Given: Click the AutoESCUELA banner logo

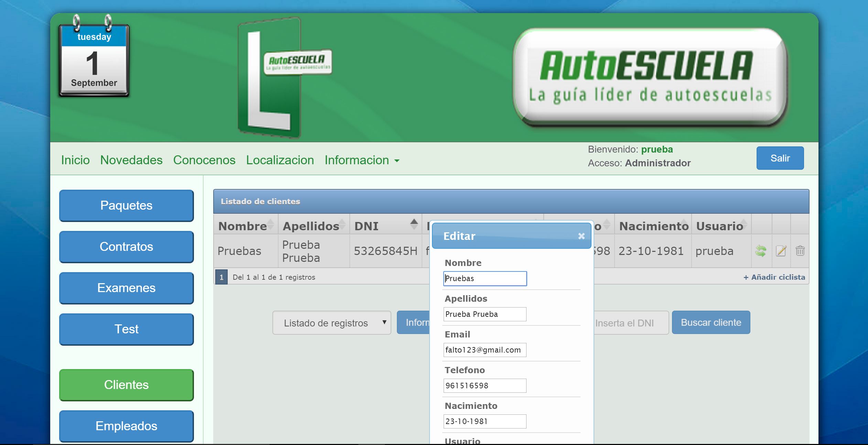Looking at the screenshot, I should click(x=650, y=77).
